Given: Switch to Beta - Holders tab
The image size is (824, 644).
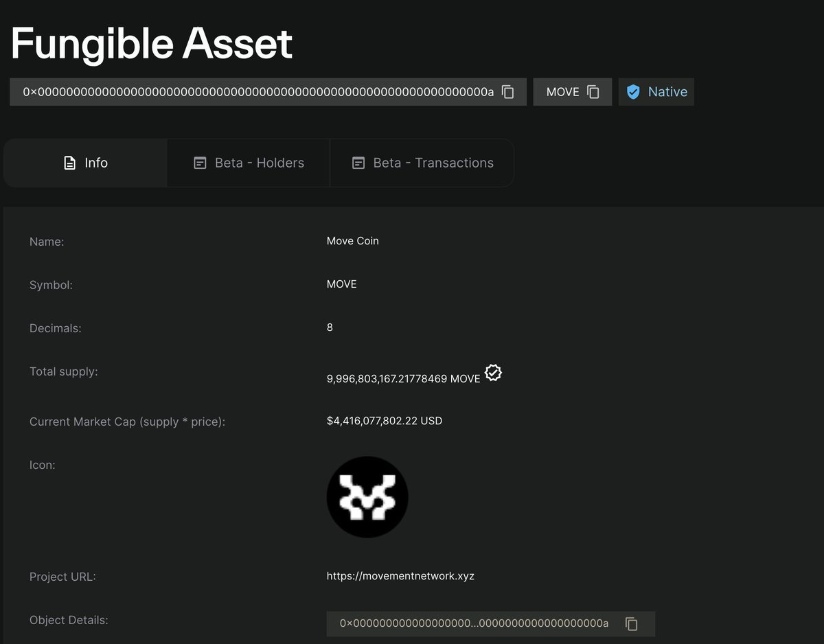Looking at the screenshot, I should 249,163.
